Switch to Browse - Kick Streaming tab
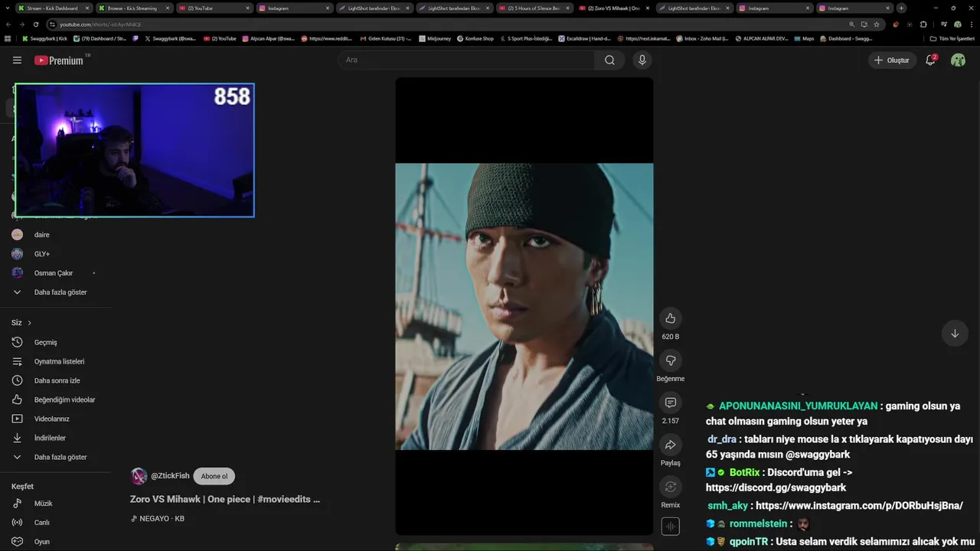Viewport: 980px width, 551px height. click(132, 8)
